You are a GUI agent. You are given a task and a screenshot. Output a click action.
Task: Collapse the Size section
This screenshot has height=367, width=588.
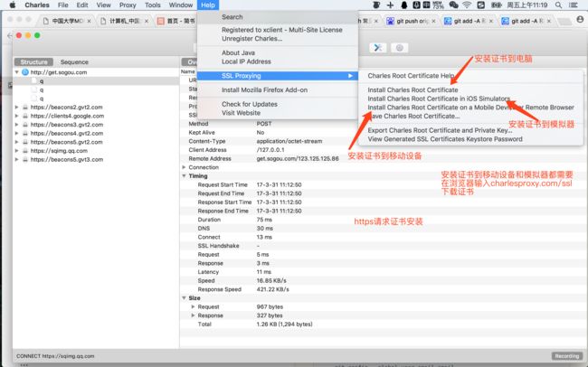pyautogui.click(x=184, y=298)
